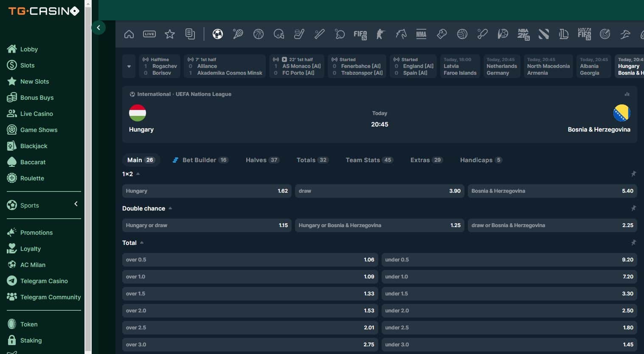Open the Fenerbahce vs Trabzonspor match

(357, 66)
